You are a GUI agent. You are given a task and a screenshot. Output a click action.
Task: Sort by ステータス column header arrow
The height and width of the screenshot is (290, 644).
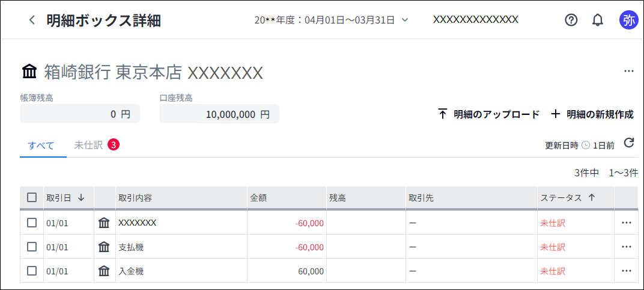pos(591,198)
